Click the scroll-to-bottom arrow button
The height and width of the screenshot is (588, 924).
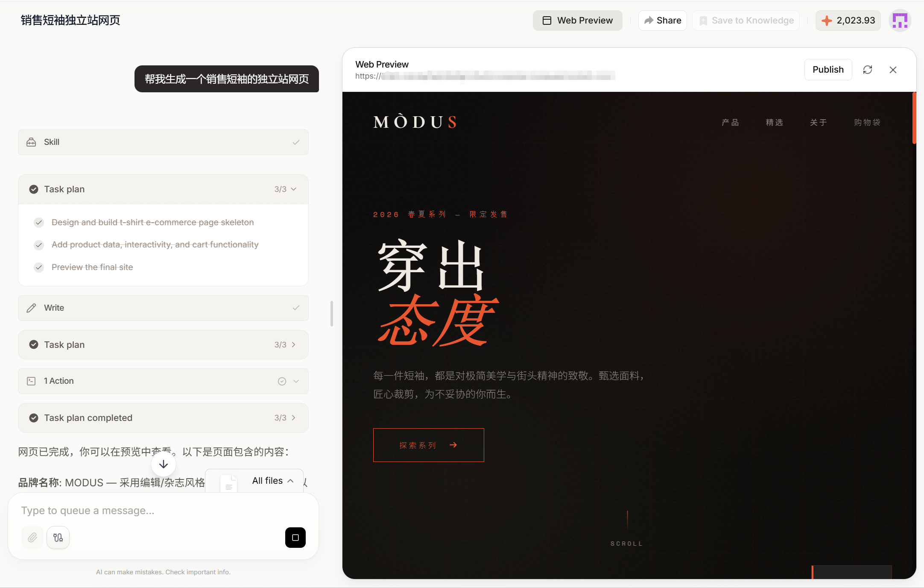click(x=163, y=464)
